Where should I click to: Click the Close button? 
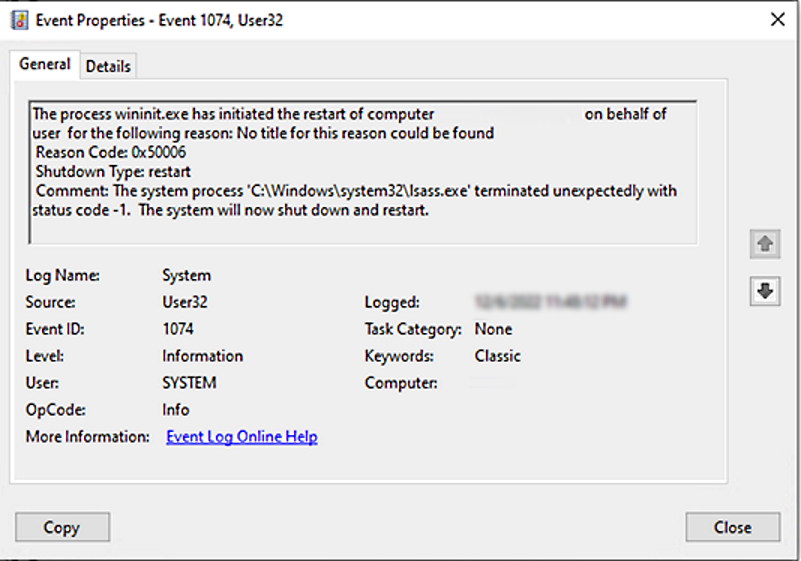coord(733,527)
